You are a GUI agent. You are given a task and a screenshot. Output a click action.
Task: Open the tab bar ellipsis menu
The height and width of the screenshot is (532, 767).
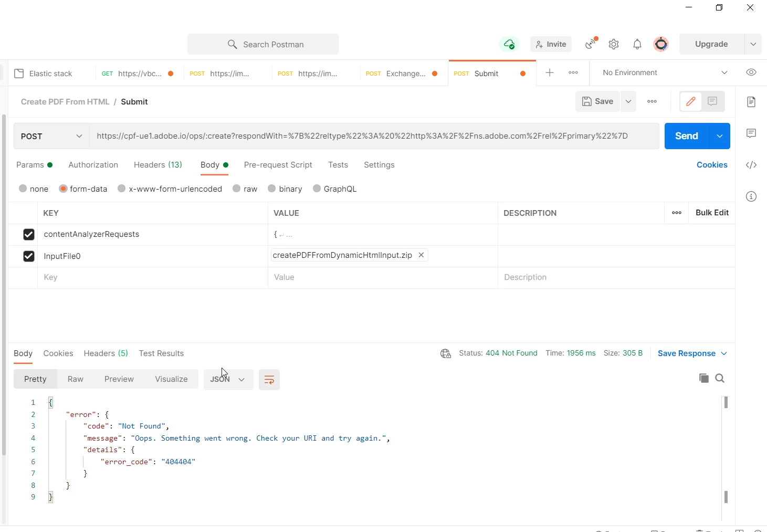click(573, 72)
